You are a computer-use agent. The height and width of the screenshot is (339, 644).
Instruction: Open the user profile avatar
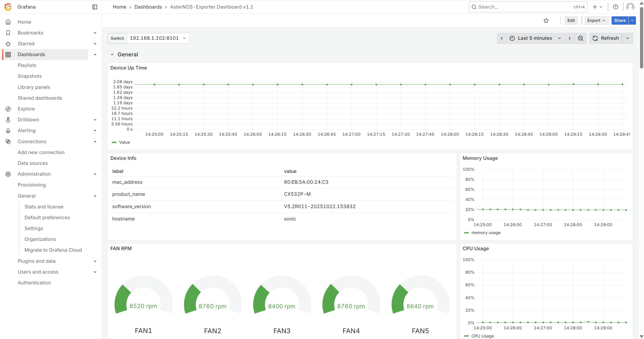coord(630,7)
